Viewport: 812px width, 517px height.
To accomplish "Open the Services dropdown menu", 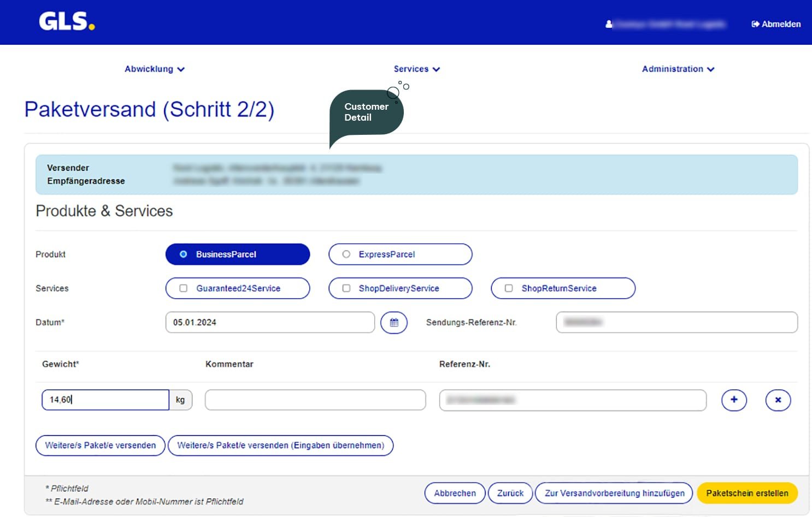I will tap(416, 69).
